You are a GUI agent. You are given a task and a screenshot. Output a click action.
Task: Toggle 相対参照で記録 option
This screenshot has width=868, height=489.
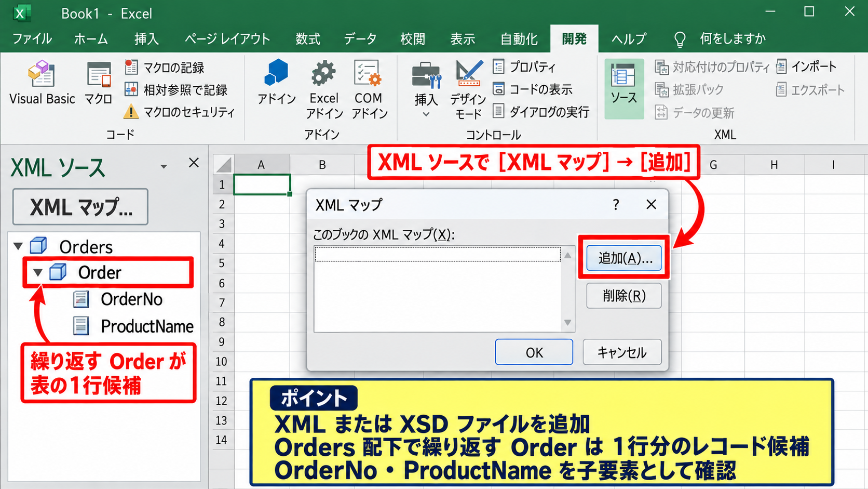pyautogui.click(x=176, y=90)
